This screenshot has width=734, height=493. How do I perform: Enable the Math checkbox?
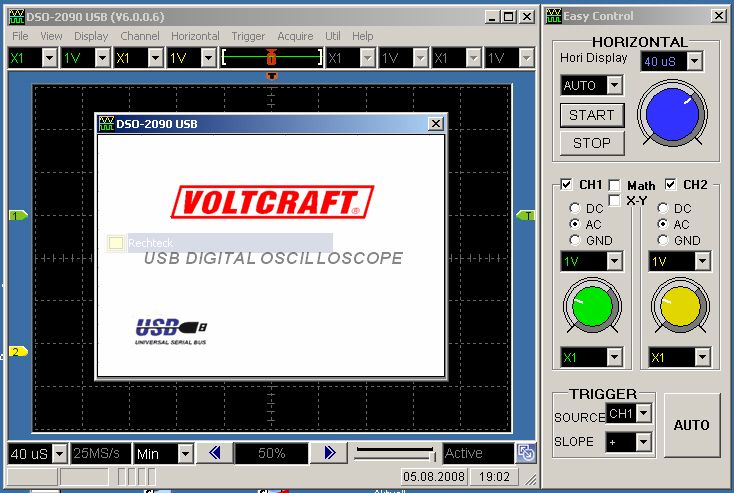pyautogui.click(x=614, y=185)
